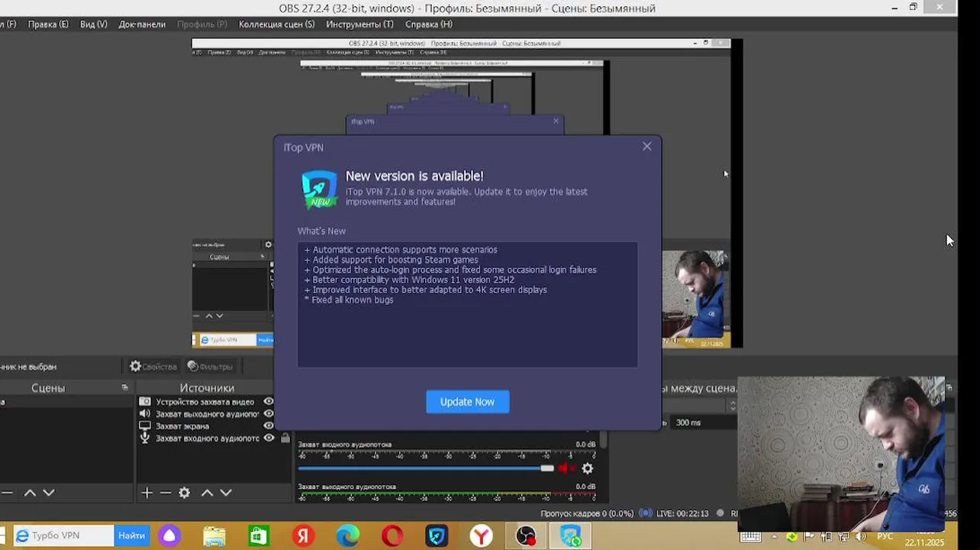Image resolution: width=980 pixels, height=550 pixels.
Task: Open the green Store taskbar icon
Action: (x=259, y=536)
